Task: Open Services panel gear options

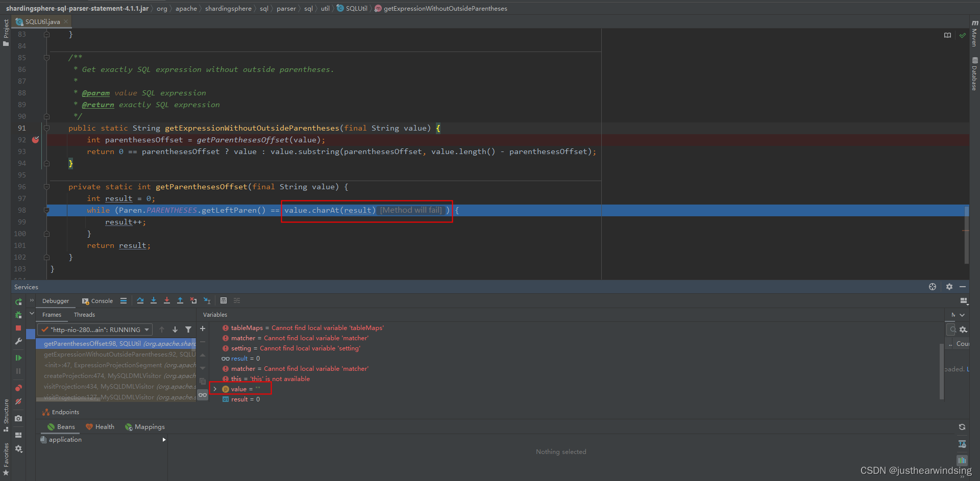Action: 949,287
